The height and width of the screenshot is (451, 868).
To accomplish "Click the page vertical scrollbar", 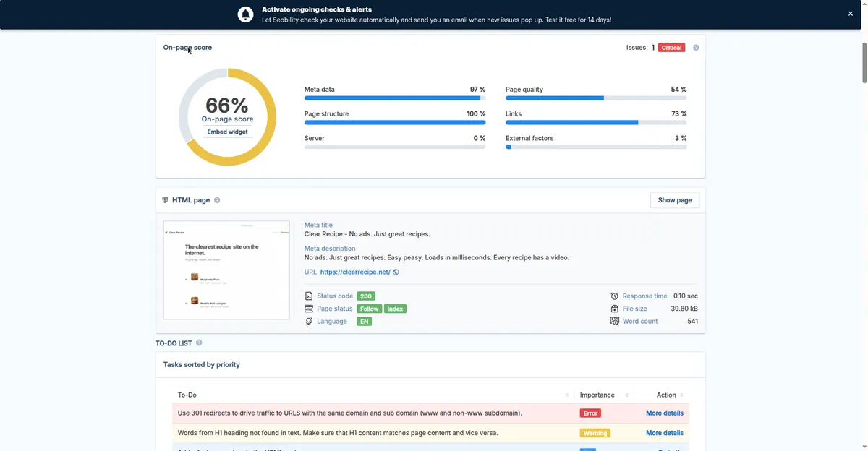I will (x=864, y=63).
